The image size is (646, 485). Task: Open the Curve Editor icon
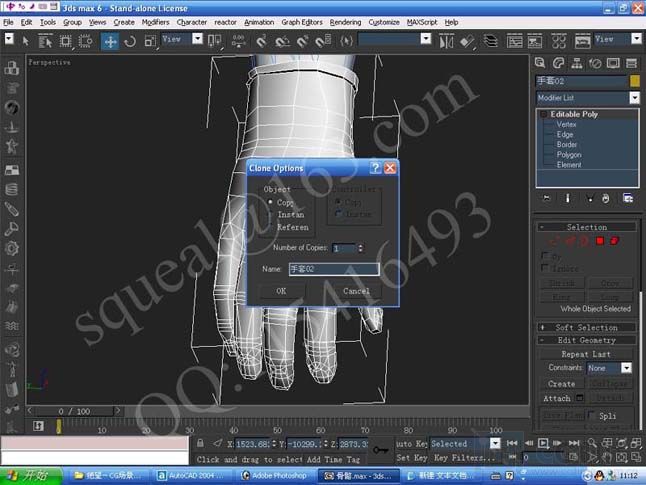click(515, 41)
